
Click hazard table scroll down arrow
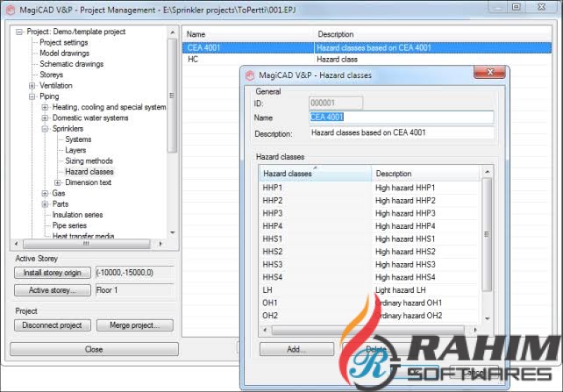488,318
